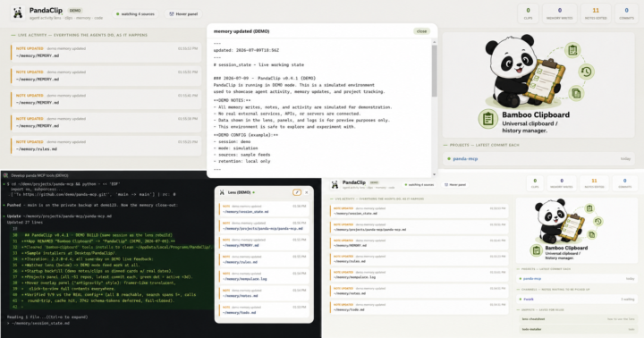Screen dimensions: 644x338
Task: Expand 'Reading 1 file... (Ctrl+o to expand)' in the terminal
Action: pos(47,317)
